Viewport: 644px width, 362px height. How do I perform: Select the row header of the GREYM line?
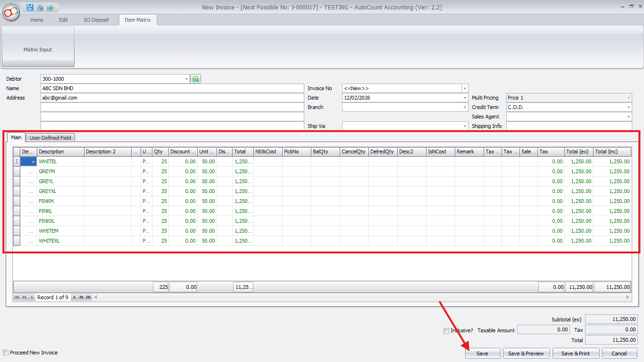(17, 172)
